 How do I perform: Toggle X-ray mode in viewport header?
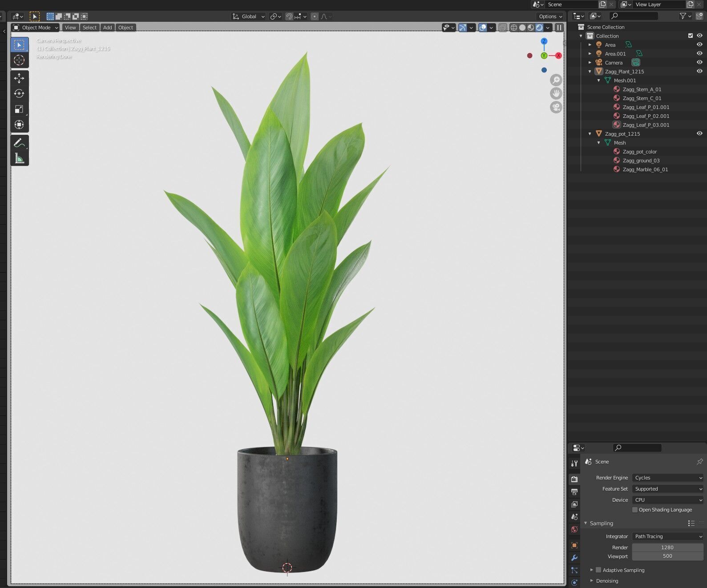pyautogui.click(x=502, y=28)
